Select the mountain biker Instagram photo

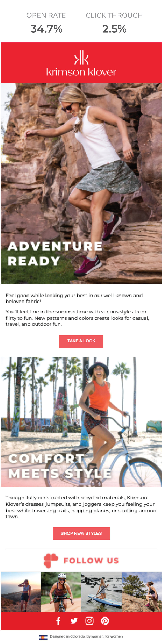[x=61, y=592]
